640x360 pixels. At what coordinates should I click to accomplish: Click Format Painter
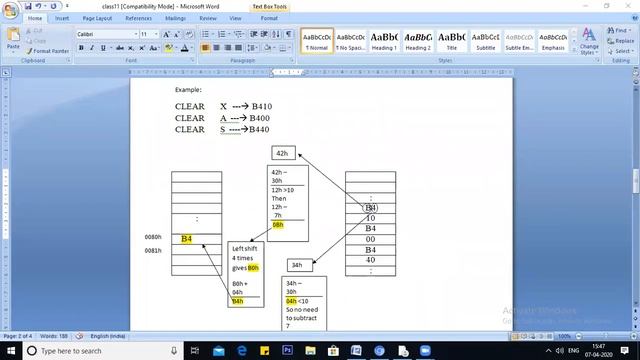[47, 51]
